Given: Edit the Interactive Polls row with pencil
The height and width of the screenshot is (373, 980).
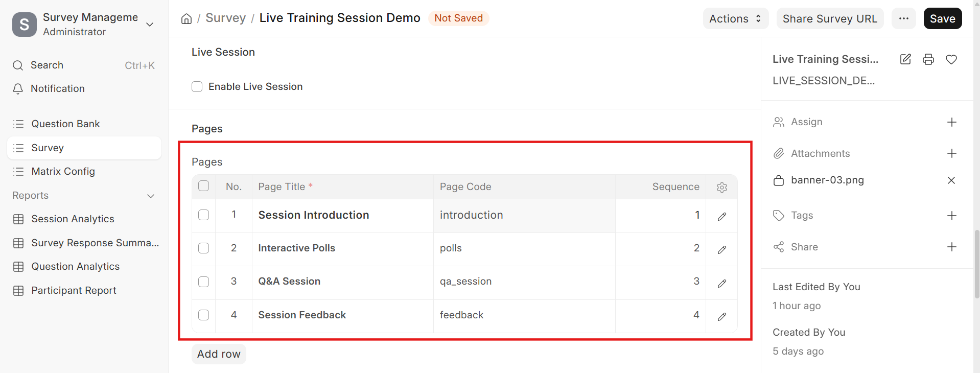Looking at the screenshot, I should click(x=721, y=250).
